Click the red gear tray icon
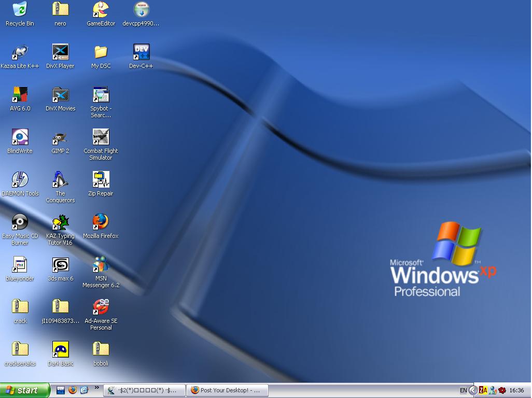Image resolution: width=532 pixels, height=398 pixels. pyautogui.click(x=502, y=391)
